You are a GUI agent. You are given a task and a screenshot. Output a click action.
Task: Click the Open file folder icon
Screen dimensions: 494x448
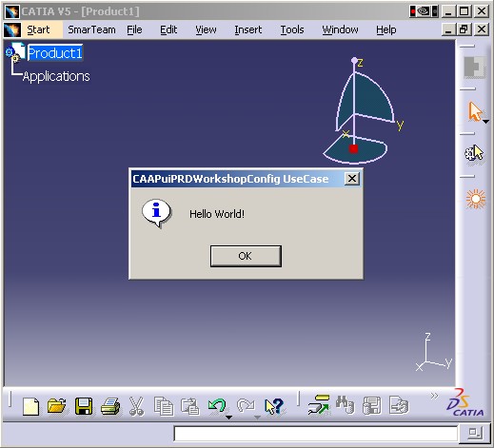tap(56, 406)
